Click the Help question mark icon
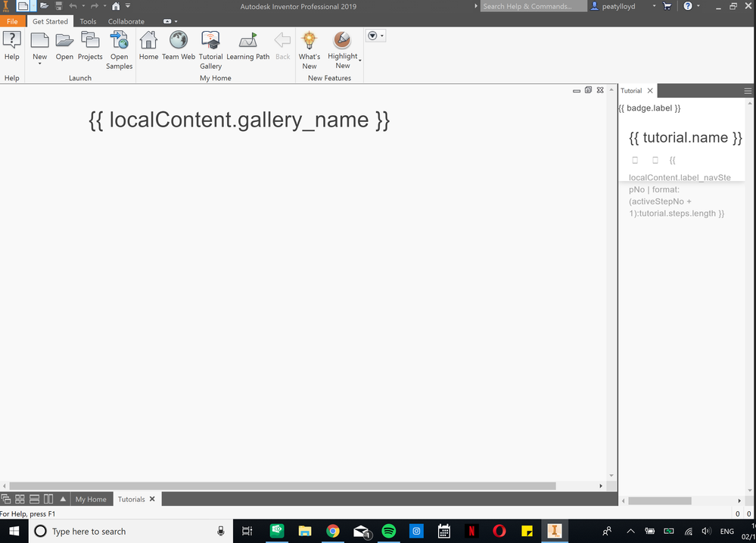 (688, 6)
